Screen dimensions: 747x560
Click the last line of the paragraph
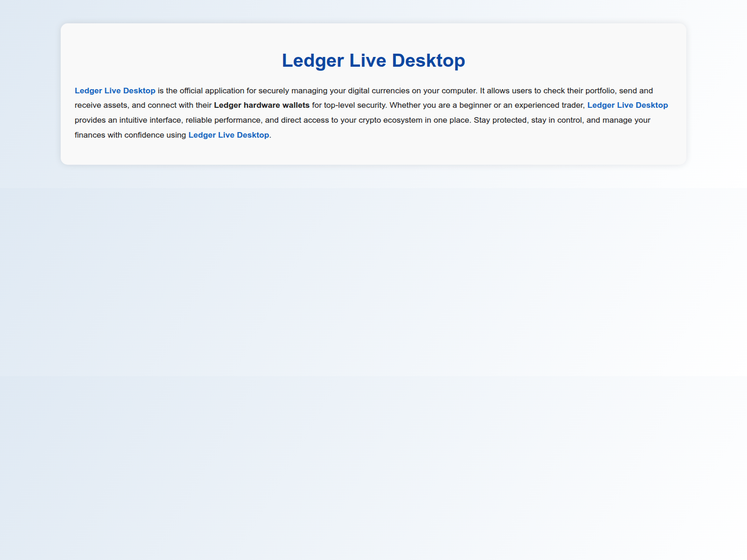[x=173, y=135]
